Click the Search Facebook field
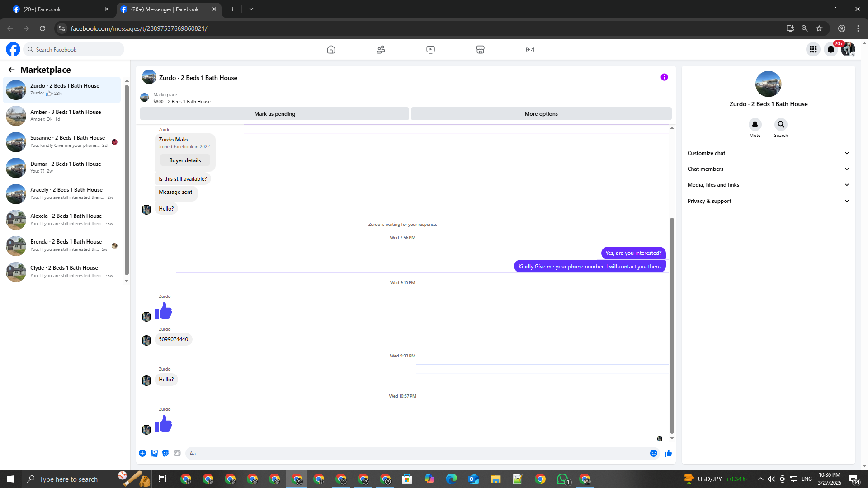This screenshot has height=488, width=868. pos(74,49)
